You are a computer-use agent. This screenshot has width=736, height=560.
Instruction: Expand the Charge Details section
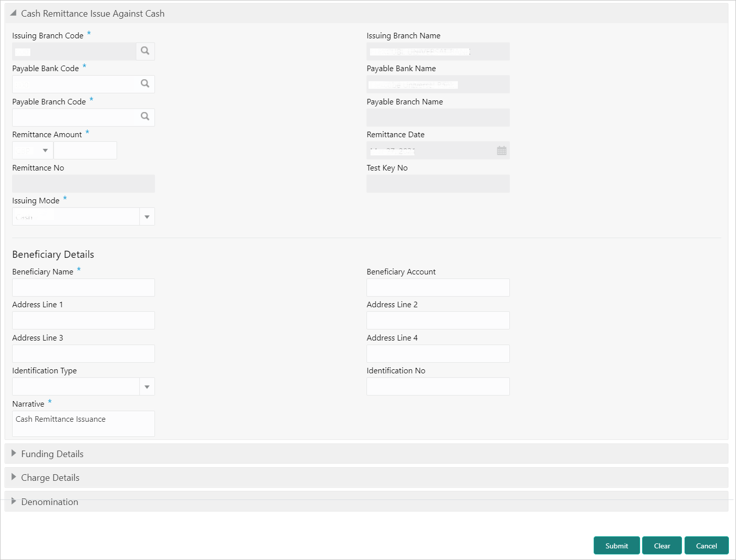click(14, 477)
